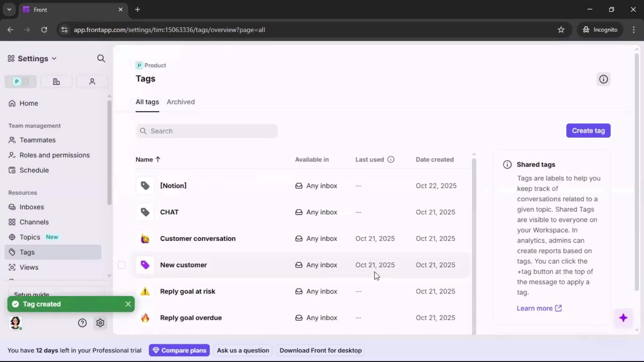644x362 pixels.
Task: Click the search icon beside Settings
Action: pos(101,58)
